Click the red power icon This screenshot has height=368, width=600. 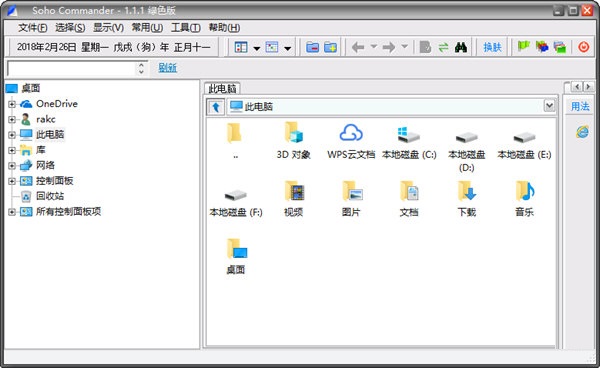(584, 47)
